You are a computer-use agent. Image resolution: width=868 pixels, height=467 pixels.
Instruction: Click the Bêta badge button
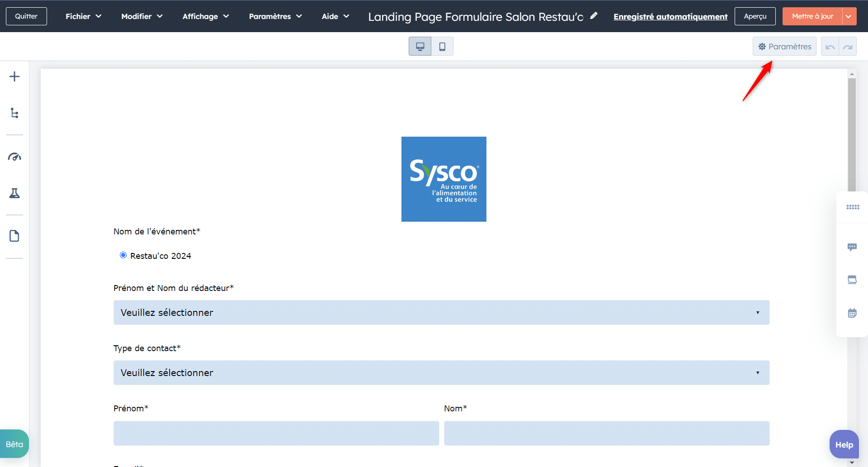14,444
